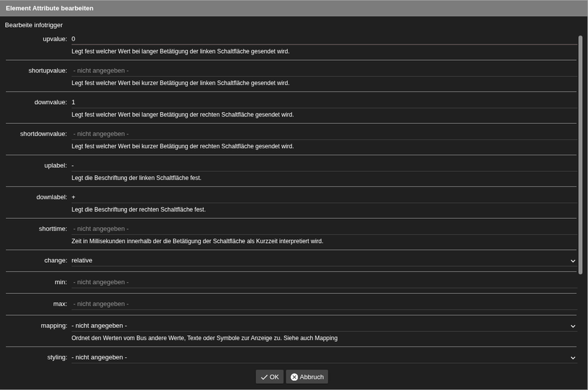This screenshot has height=390, width=588.
Task: Click the description under the downvalue field
Action: click(182, 115)
